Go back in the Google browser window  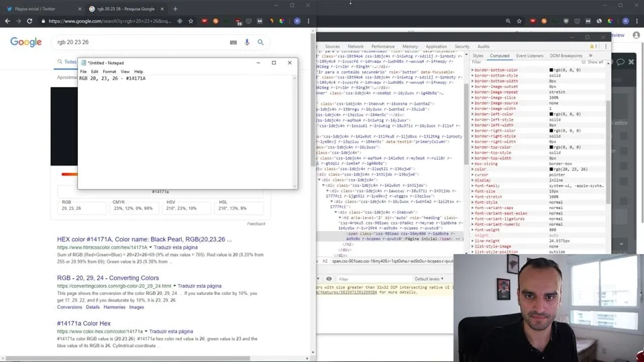pos(7,21)
